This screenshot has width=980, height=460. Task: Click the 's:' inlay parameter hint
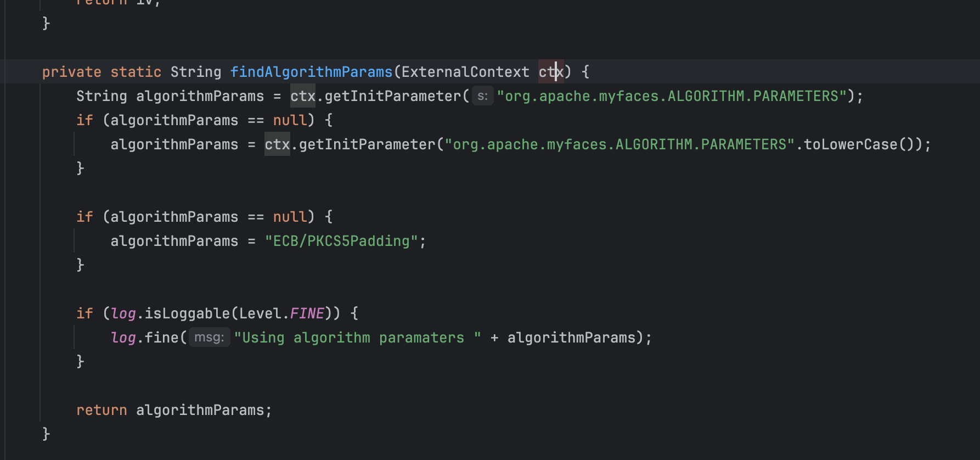[x=482, y=96]
